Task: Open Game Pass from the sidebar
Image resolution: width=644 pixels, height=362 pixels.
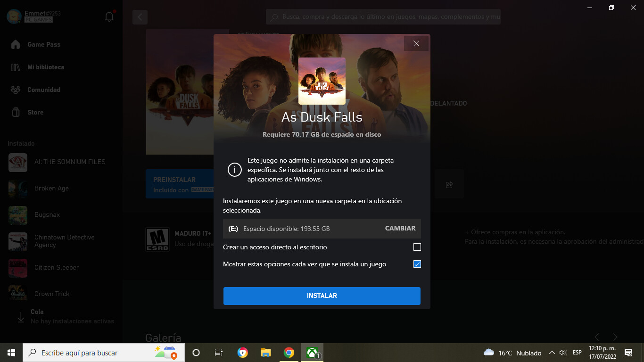Action: point(43,44)
